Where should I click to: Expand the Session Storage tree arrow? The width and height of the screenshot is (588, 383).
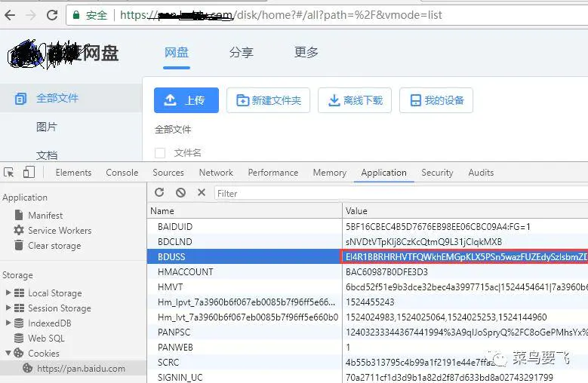8,308
